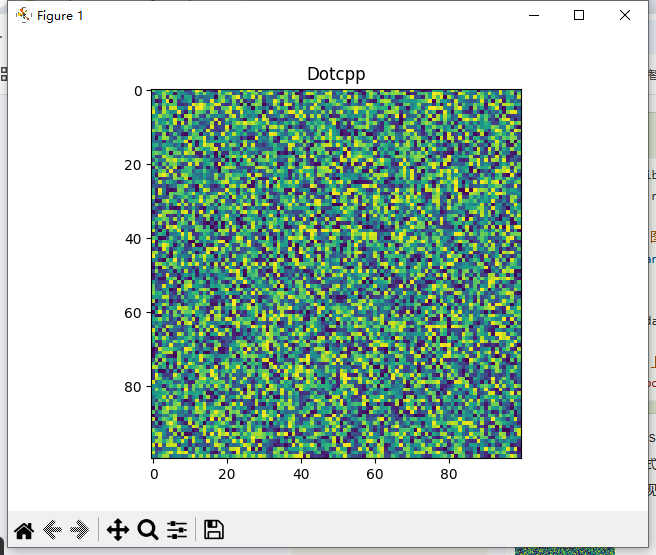This screenshot has height=555, width=656.
Task: Reset the plot to its original view with Home
Action: [24, 530]
